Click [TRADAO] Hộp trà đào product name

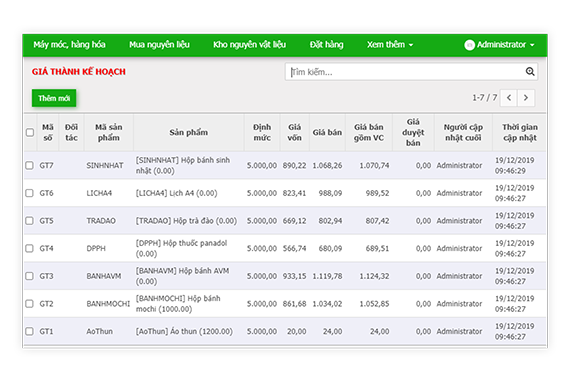click(x=186, y=221)
